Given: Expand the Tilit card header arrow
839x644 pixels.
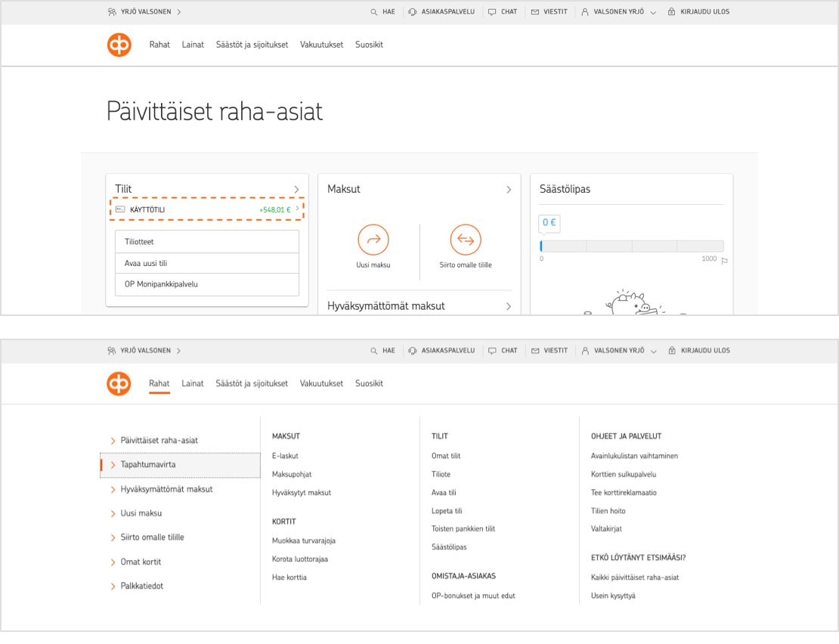Looking at the screenshot, I should click(x=296, y=190).
